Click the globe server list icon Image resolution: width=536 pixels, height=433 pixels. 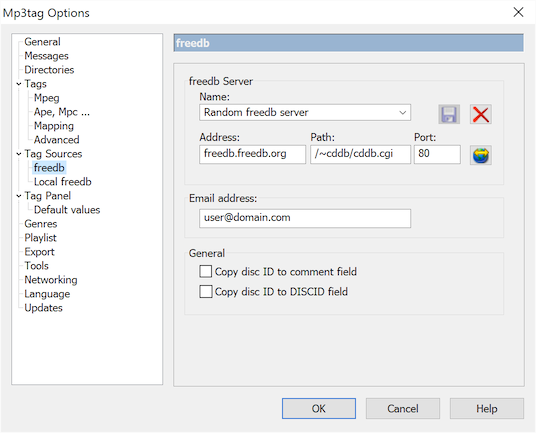(x=481, y=155)
